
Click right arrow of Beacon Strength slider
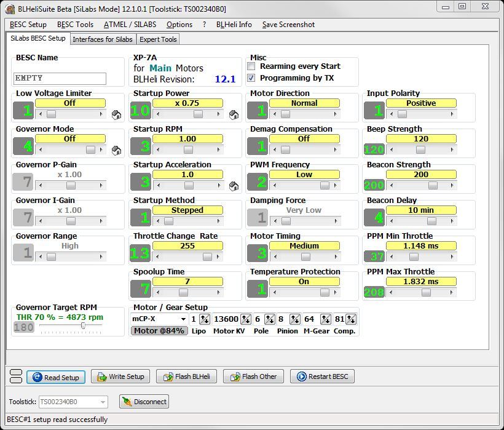pos(452,186)
